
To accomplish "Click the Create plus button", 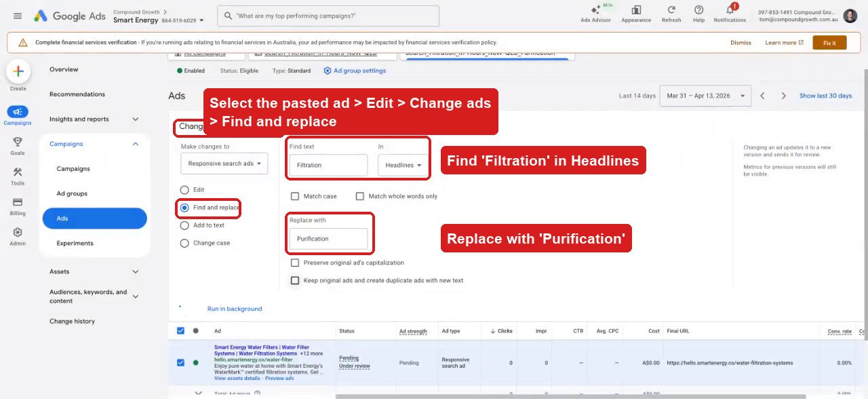I will (18, 71).
